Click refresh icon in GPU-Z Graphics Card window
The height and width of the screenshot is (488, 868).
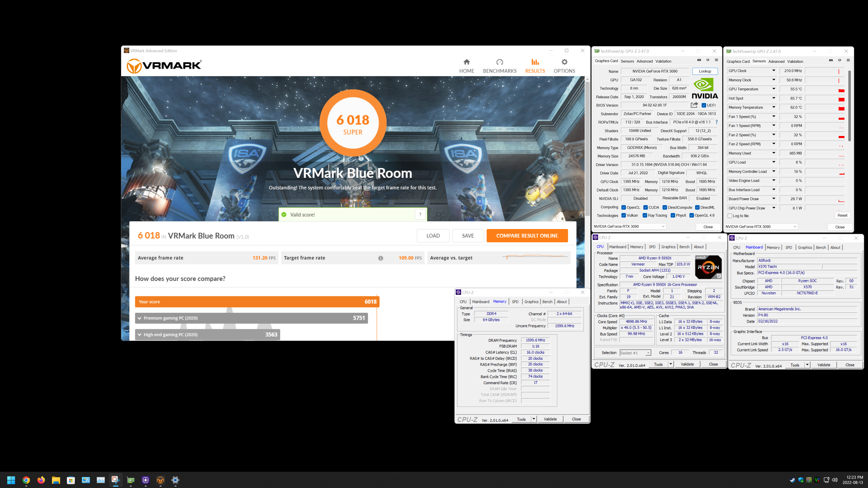pyautogui.click(x=708, y=60)
